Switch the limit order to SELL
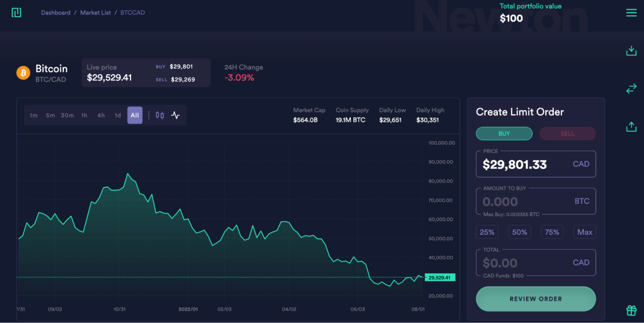 (x=567, y=133)
